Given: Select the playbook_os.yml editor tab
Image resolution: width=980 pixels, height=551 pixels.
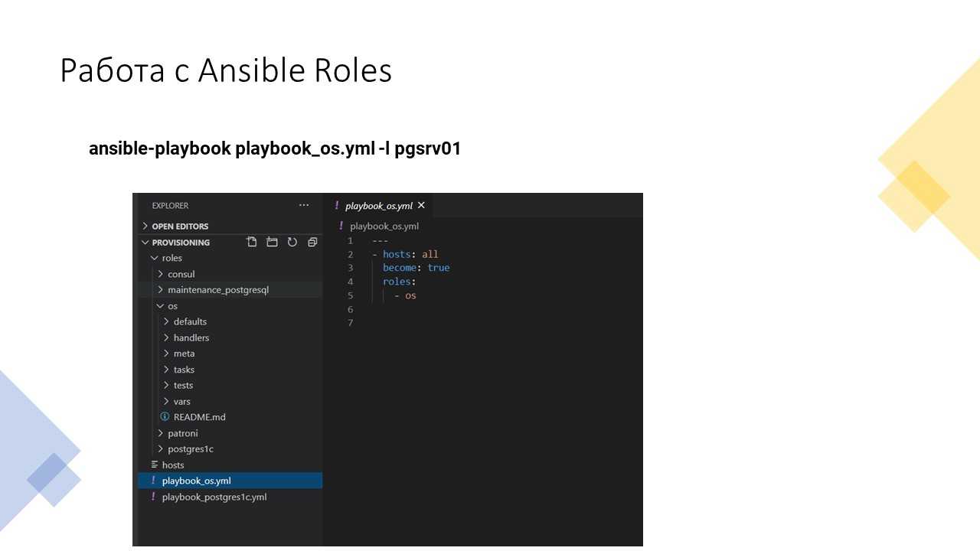Looking at the screenshot, I should 378,206.
